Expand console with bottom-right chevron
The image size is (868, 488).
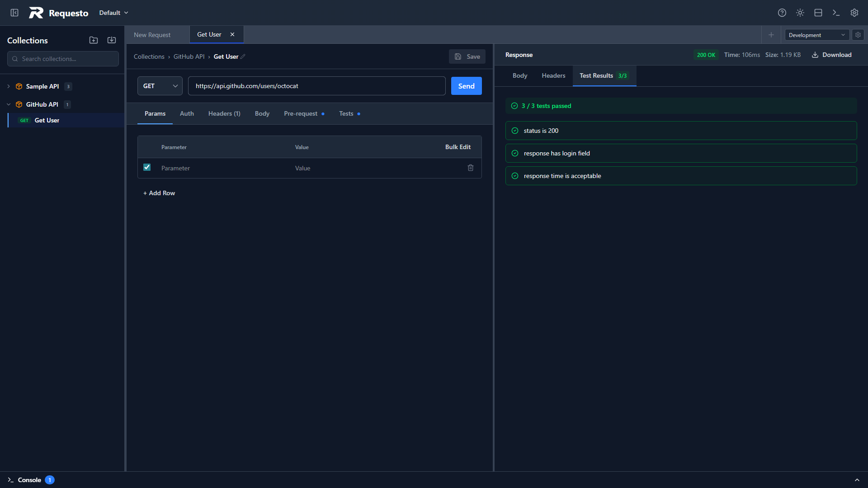pos(857,480)
